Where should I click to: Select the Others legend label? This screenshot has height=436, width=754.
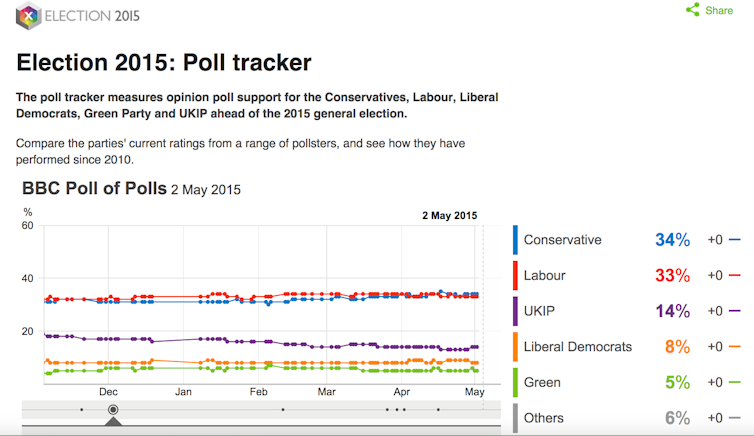[544, 418]
